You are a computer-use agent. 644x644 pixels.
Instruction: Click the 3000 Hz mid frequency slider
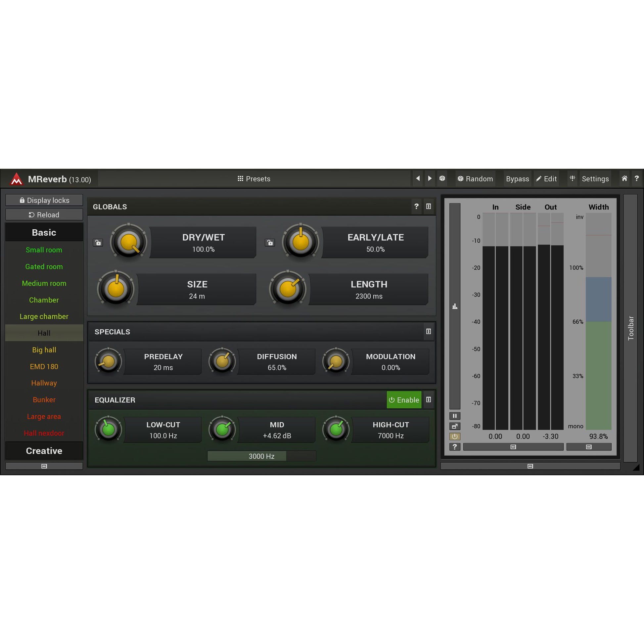tap(261, 456)
